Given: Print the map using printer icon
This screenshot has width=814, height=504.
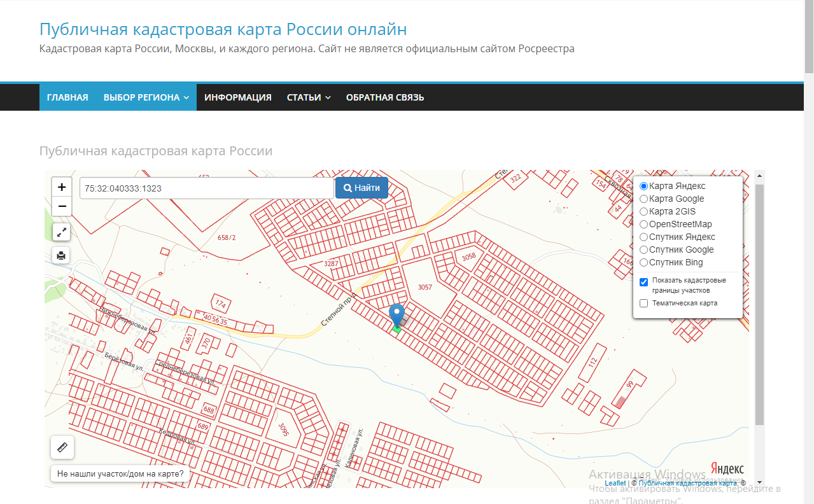Looking at the screenshot, I should click(62, 256).
